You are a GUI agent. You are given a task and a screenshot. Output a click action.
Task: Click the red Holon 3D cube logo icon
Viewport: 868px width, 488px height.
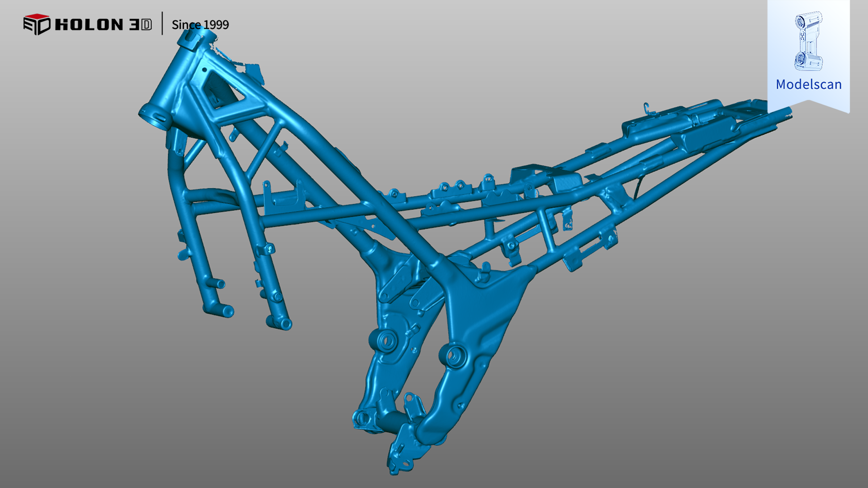(37, 24)
